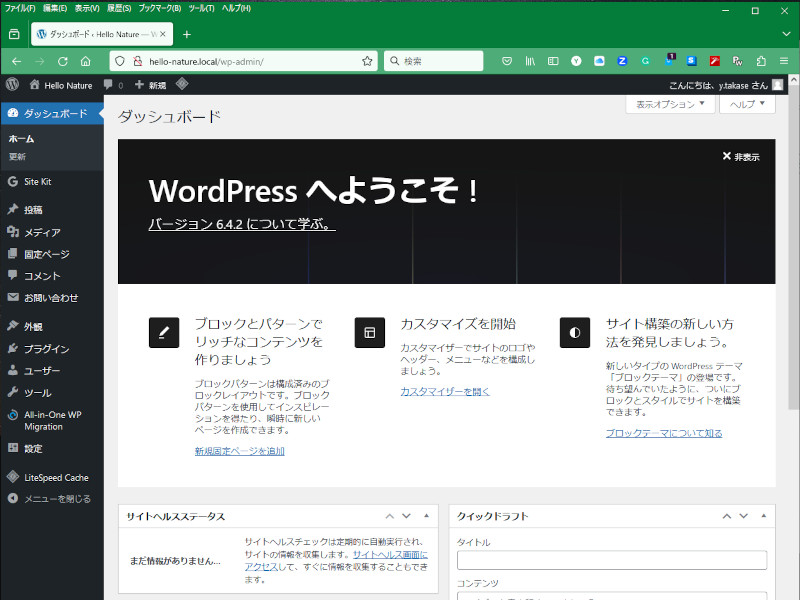This screenshot has width=800, height=600.
Task: Open the browser home page icon
Action: pyautogui.click(x=86, y=61)
